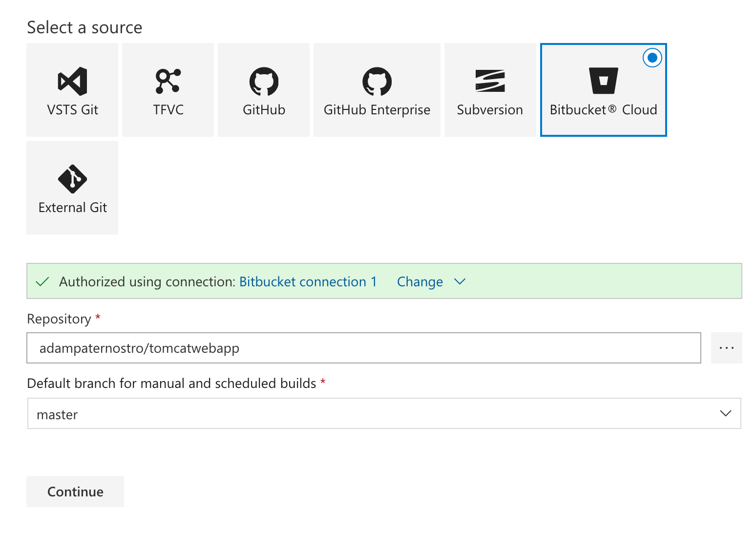756x556 pixels.
Task: Browse repositories with the ellipsis button
Action: click(x=727, y=348)
